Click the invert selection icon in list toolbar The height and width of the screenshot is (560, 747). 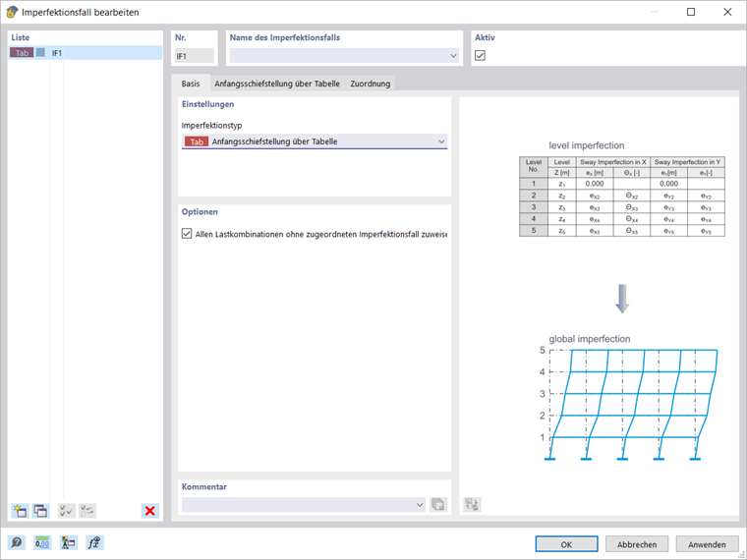pyautogui.click(x=87, y=511)
